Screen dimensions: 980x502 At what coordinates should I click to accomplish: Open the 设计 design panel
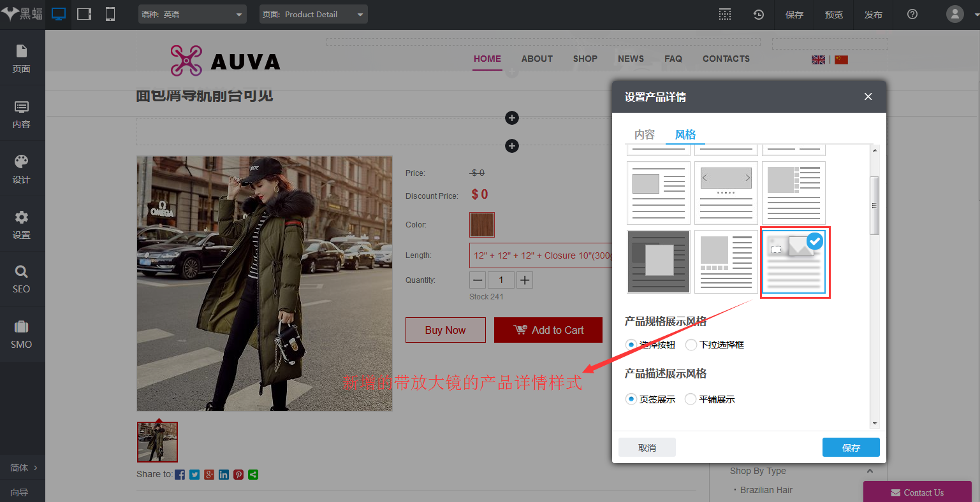pos(22,169)
